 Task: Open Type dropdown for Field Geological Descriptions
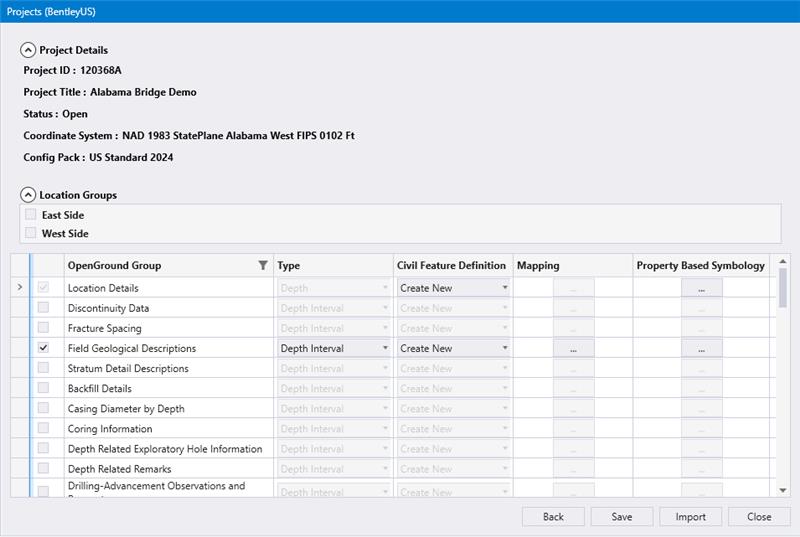pos(334,348)
